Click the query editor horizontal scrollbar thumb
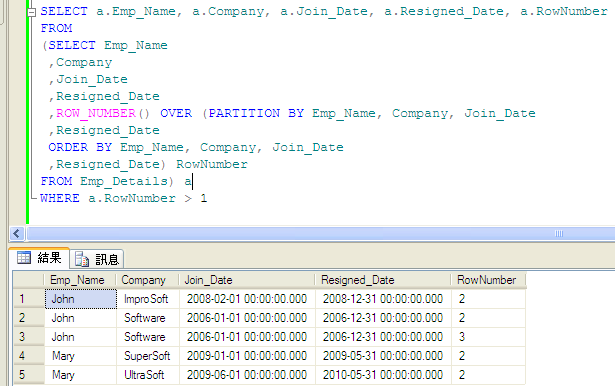 (x=321, y=234)
